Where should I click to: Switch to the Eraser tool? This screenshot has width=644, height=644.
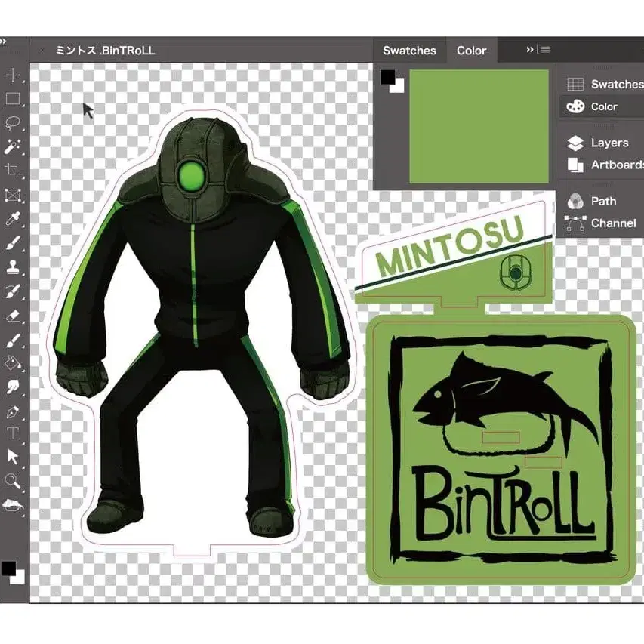[13, 316]
